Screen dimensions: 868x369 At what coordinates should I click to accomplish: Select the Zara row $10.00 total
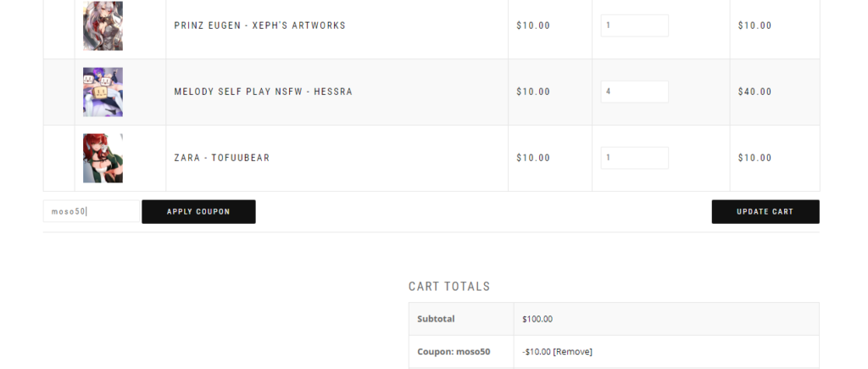pos(754,158)
